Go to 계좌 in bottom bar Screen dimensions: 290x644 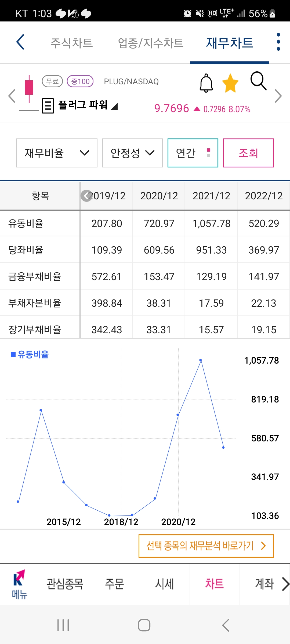pyautogui.click(x=264, y=584)
